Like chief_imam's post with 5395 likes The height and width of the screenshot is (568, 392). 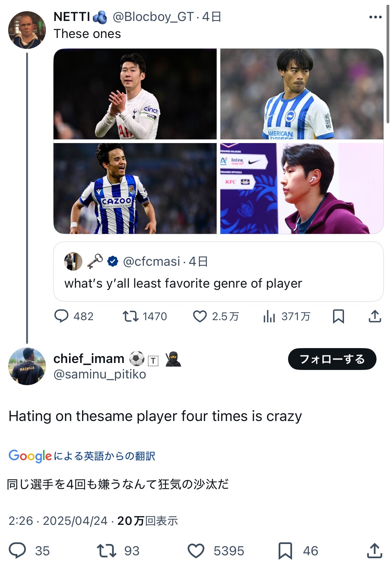pos(196,551)
